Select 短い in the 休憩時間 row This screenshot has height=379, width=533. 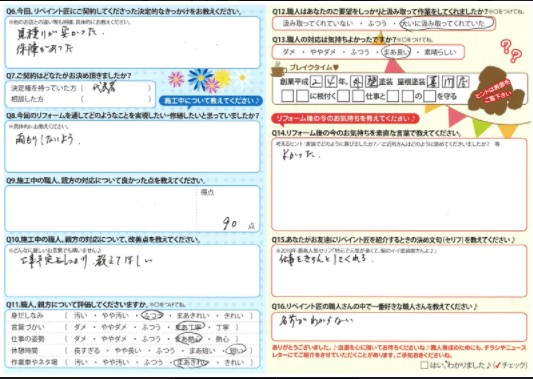click(236, 350)
